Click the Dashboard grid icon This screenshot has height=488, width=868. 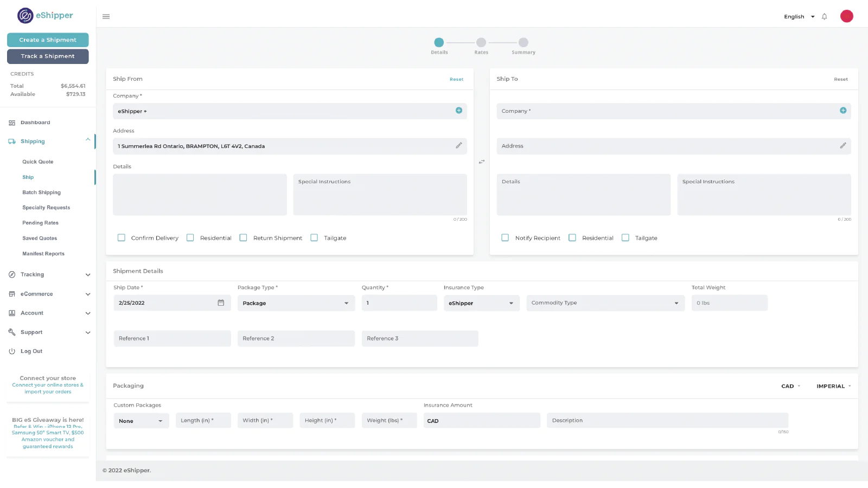[x=12, y=123]
